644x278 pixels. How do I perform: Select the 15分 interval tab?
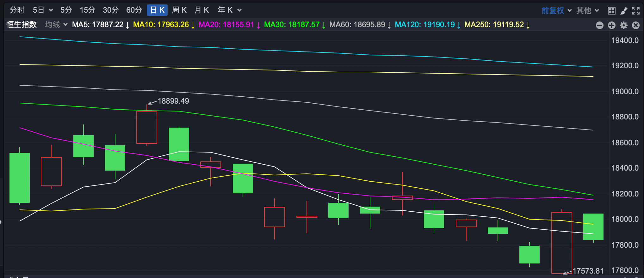[87, 10]
